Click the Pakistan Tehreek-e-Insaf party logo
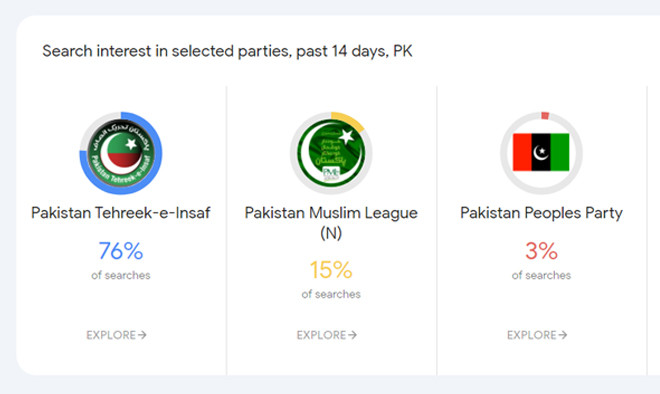The width and height of the screenshot is (660, 394). click(x=121, y=153)
